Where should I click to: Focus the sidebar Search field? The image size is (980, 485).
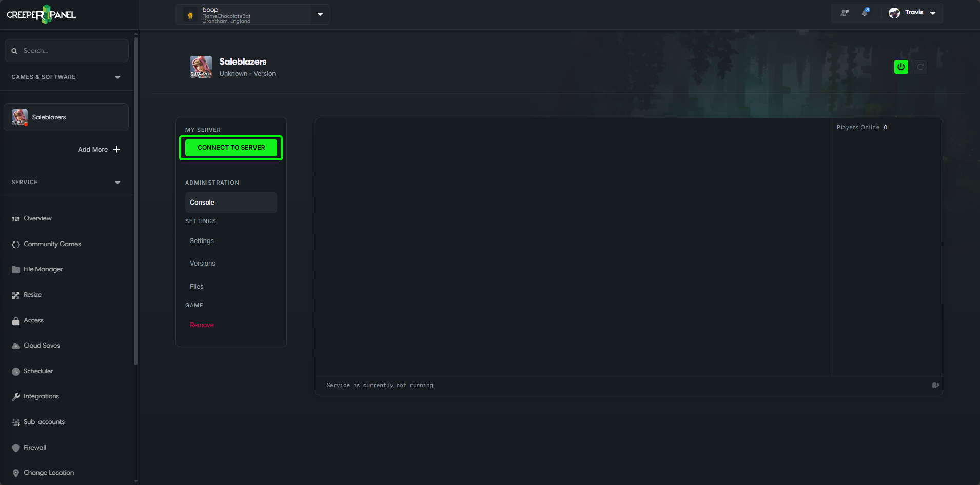pyautogui.click(x=67, y=51)
